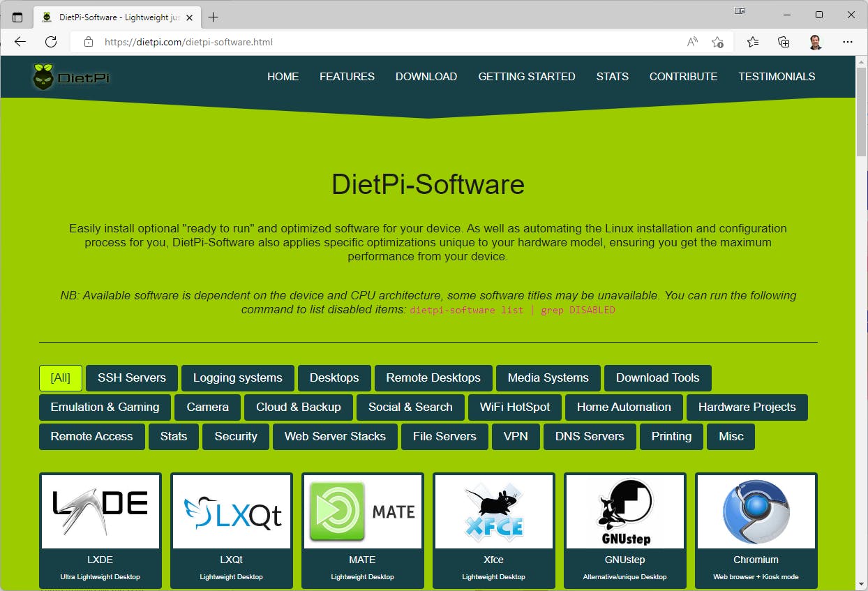Open the LXDE desktop card
The height and width of the screenshot is (591, 868).
tap(100, 530)
